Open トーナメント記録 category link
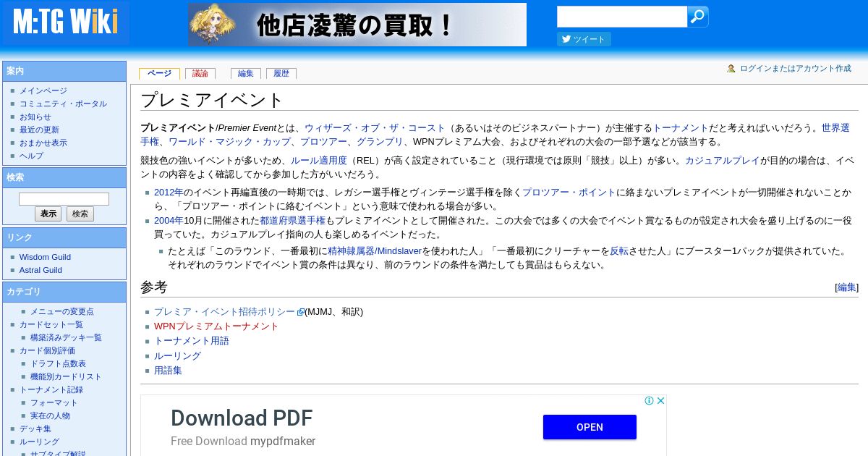The width and height of the screenshot is (868, 456). pos(51,389)
